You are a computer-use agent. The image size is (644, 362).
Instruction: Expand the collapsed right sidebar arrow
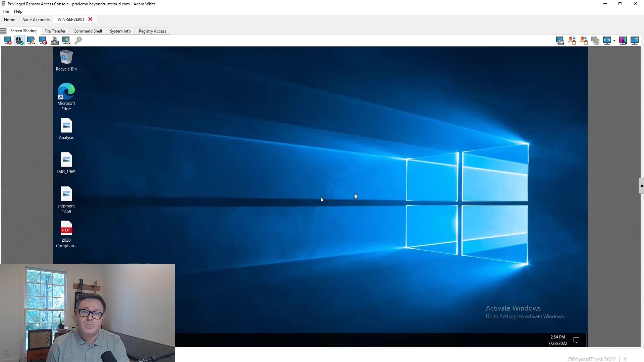(641, 186)
